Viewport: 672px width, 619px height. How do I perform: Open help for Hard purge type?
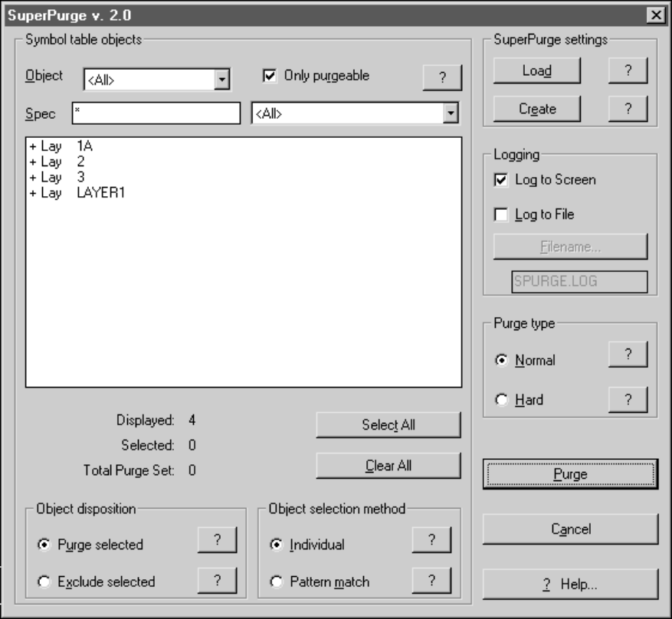tap(628, 400)
